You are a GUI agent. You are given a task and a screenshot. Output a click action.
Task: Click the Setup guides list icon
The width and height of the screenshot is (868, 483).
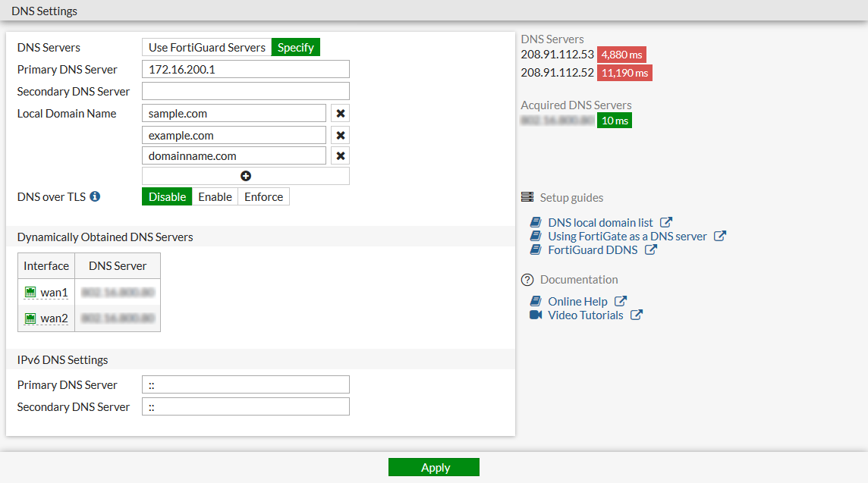point(527,197)
